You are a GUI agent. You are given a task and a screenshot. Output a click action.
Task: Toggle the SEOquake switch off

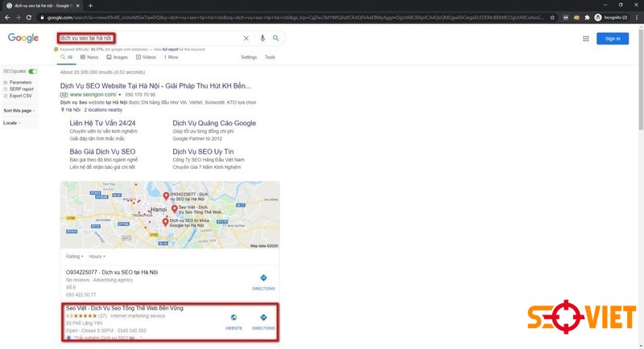(x=32, y=72)
